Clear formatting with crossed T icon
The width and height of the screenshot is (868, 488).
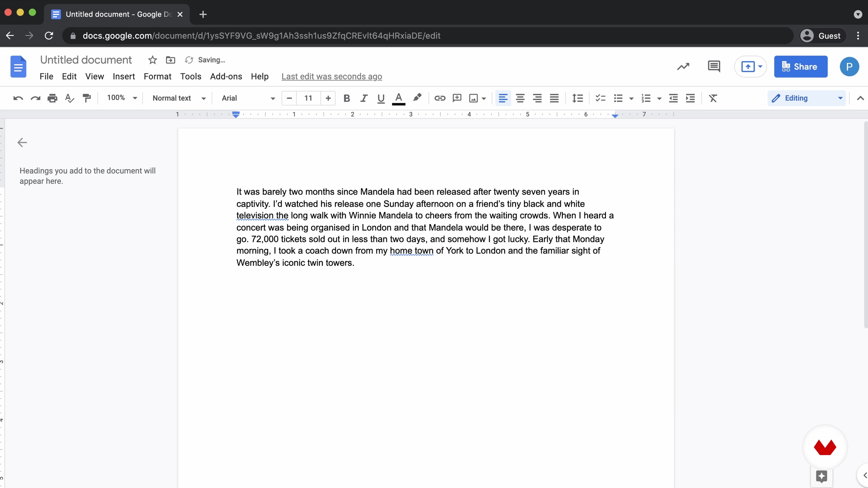[x=713, y=98]
